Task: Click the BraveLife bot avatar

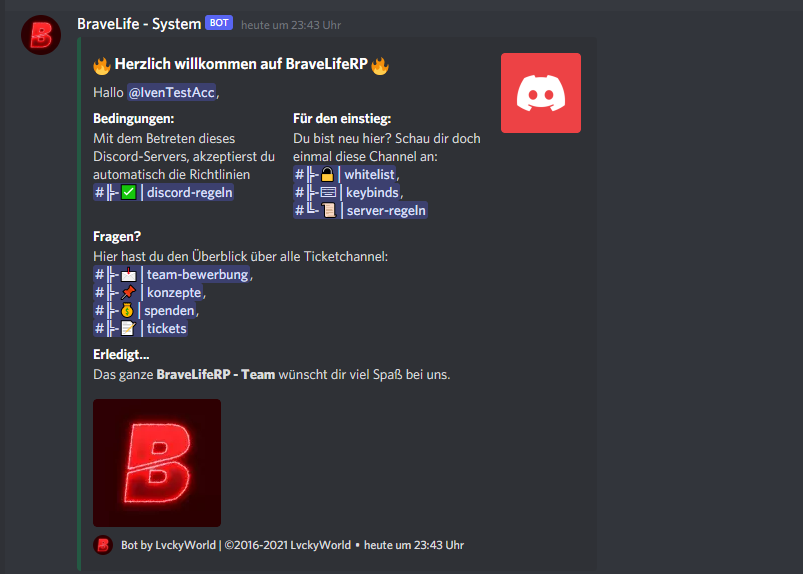Action: pos(41,35)
